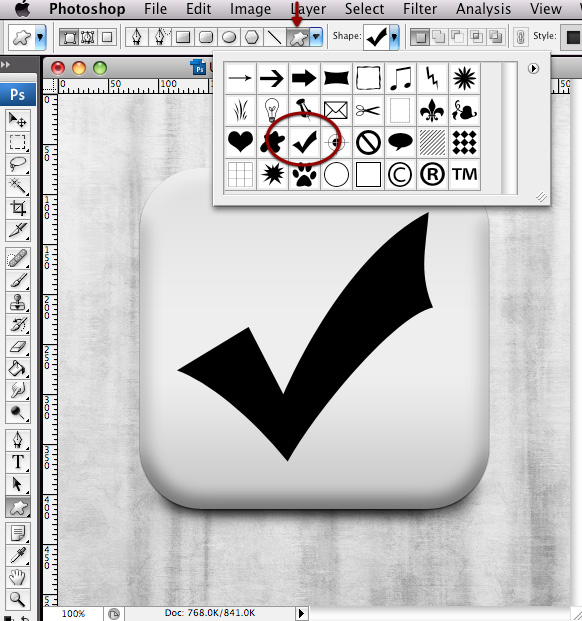Screen dimensions: 582x621
Task: Toggle Add to Shape Area option
Action: [x=439, y=37]
